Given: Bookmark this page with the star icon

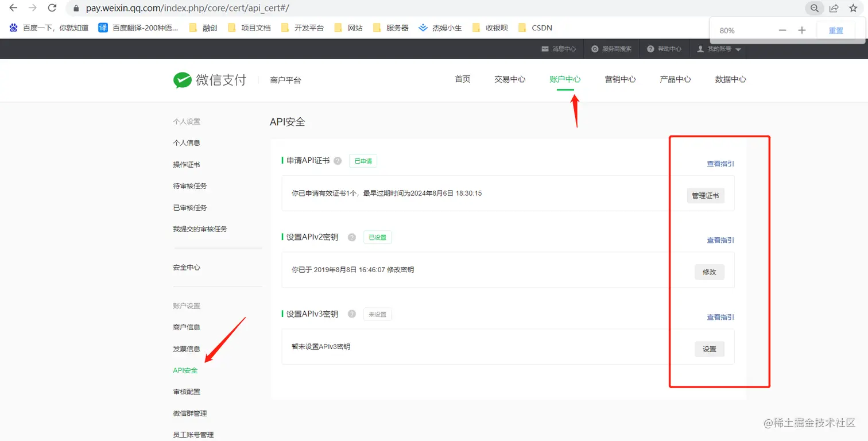Looking at the screenshot, I should (x=853, y=8).
